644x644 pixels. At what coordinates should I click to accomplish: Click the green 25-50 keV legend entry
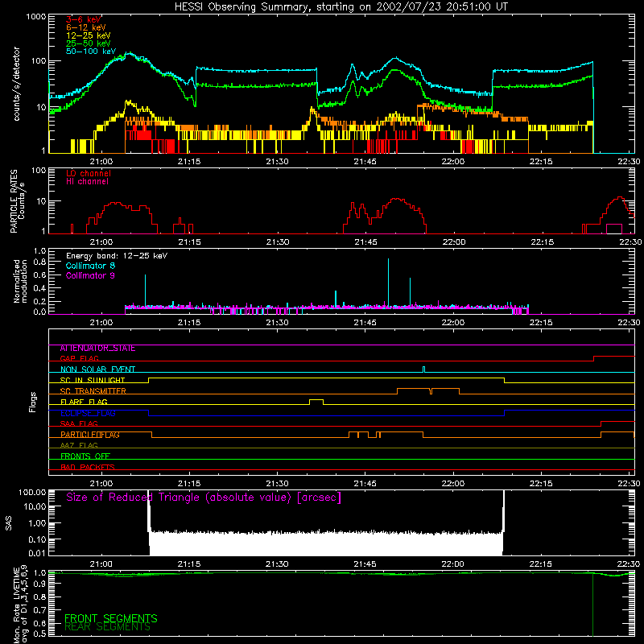tap(89, 43)
